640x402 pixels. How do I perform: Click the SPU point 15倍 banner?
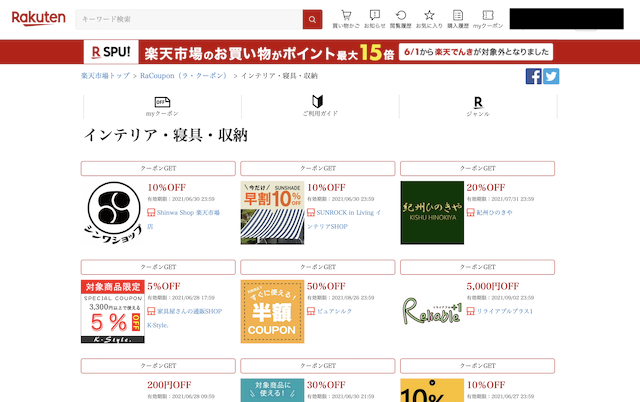click(320, 52)
